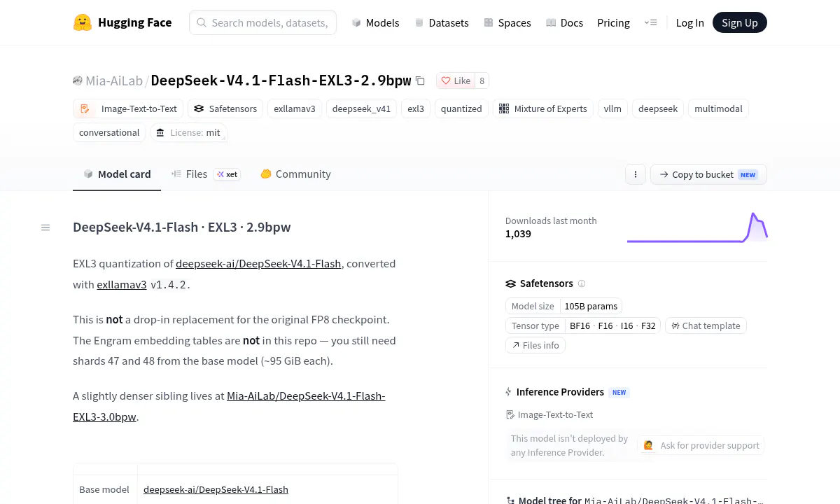
Task: Open the three-dot more options menu
Action: coord(636,174)
